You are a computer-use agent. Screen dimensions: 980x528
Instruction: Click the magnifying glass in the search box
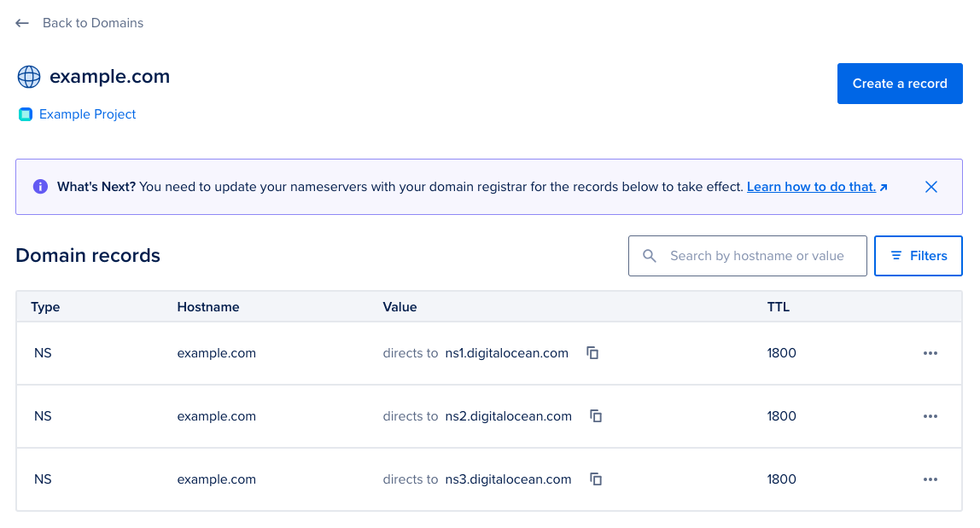click(650, 255)
